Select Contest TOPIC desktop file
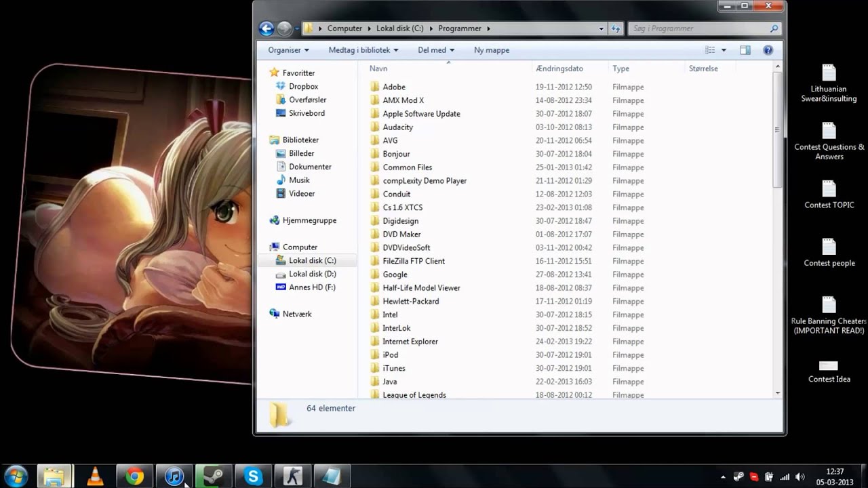 click(x=829, y=195)
